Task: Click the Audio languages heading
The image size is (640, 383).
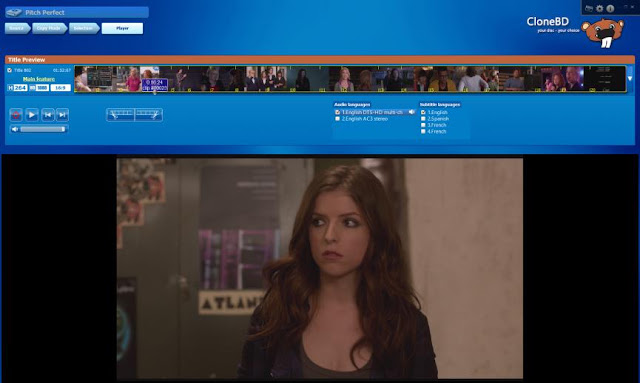Action: tap(352, 105)
